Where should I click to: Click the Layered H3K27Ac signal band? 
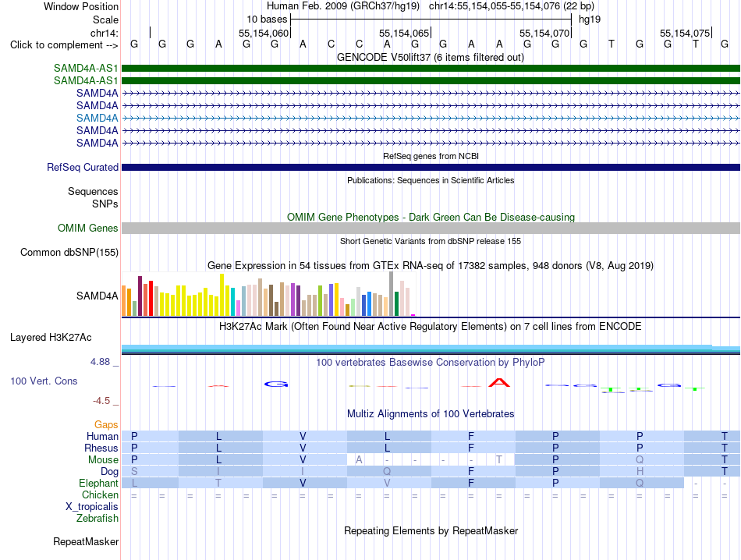click(431, 349)
